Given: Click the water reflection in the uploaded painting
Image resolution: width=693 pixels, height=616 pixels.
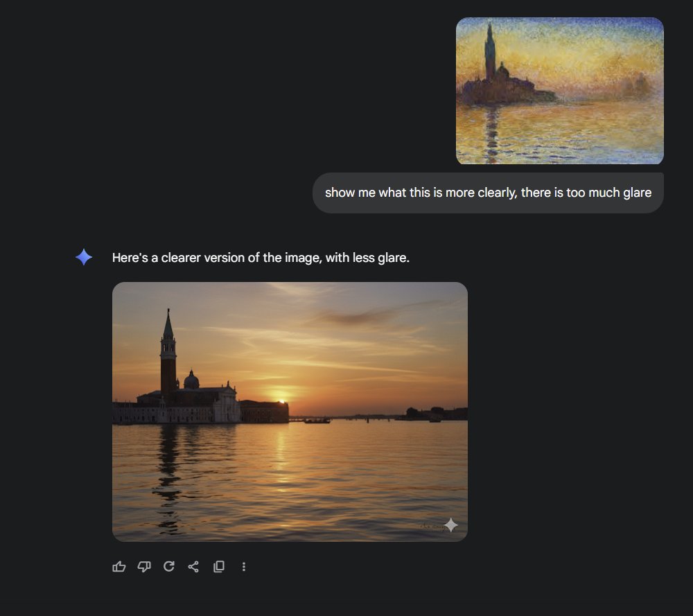Looking at the screenshot, I should 492,132.
